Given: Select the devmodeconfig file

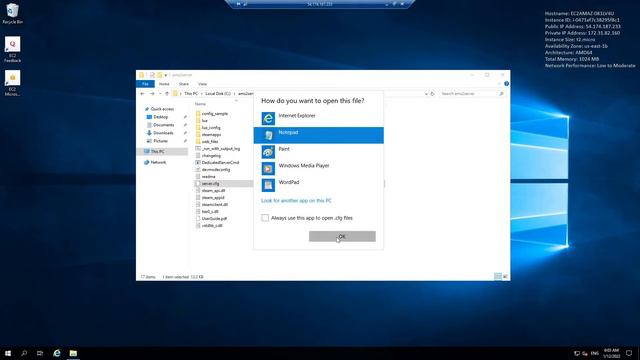Looking at the screenshot, I should pos(216,169).
